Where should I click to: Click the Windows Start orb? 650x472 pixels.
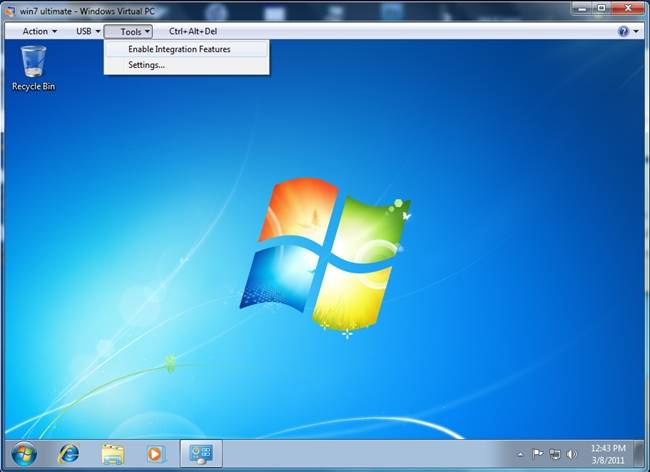pos(25,454)
